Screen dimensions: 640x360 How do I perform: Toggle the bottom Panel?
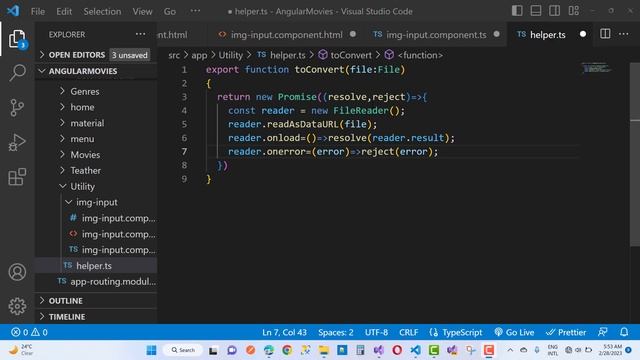tap(536, 11)
